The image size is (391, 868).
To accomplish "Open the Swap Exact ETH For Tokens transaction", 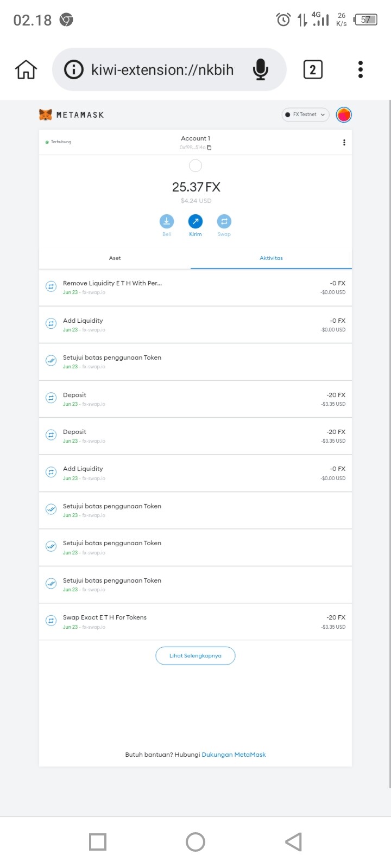I will [x=195, y=622].
